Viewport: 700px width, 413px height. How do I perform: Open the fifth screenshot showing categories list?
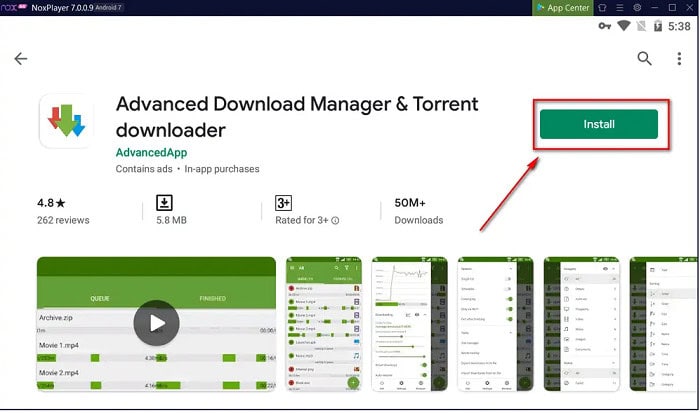(x=581, y=324)
